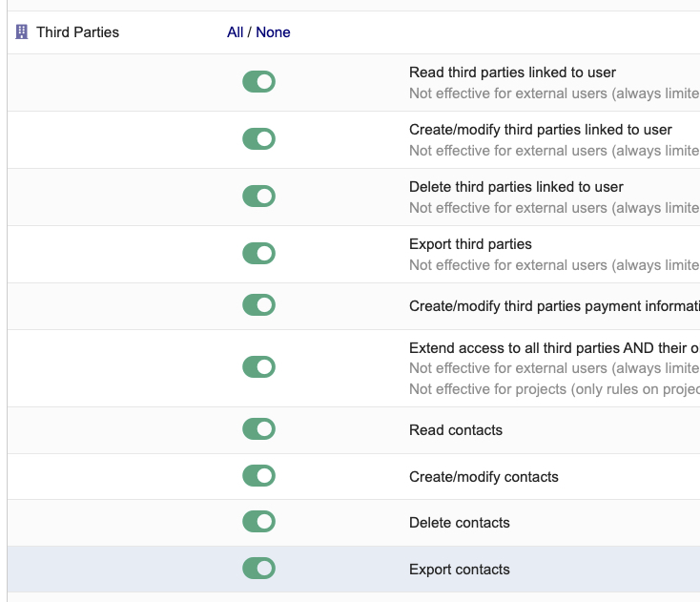Disable Extend access to all third parties
700x602 pixels.
[259, 366]
